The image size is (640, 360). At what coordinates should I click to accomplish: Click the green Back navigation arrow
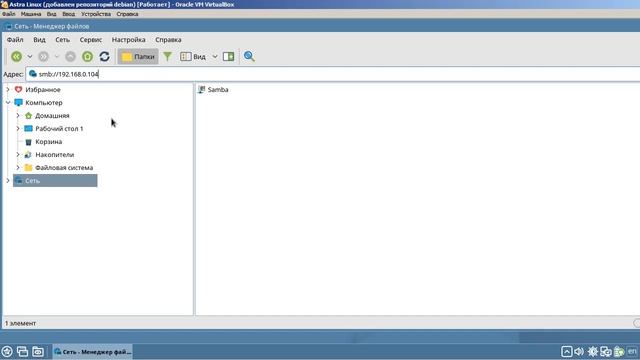[16, 57]
